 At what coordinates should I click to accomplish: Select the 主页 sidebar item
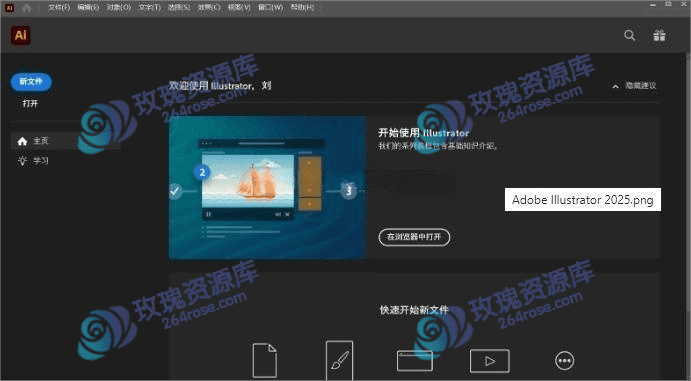tap(65, 141)
